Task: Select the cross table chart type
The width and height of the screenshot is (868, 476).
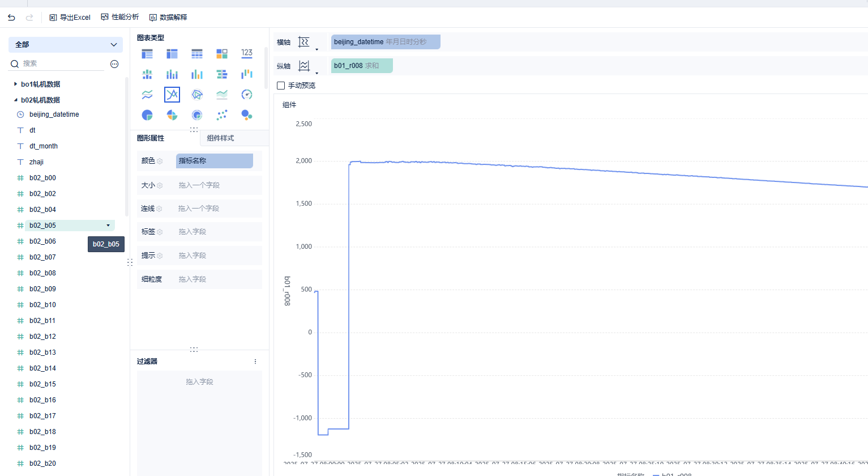Action: click(x=172, y=54)
